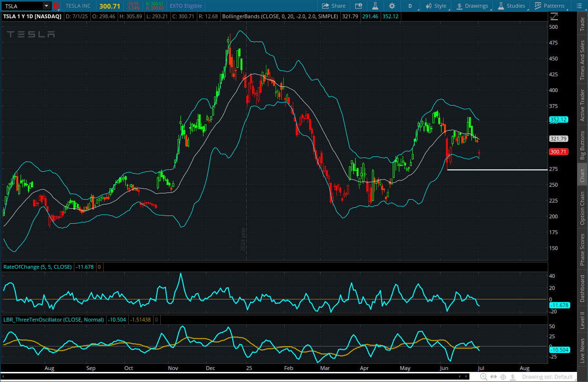Click the red 300.71 price bubble on axis
Viewport: 588px width, 382px height.
pyautogui.click(x=559, y=152)
